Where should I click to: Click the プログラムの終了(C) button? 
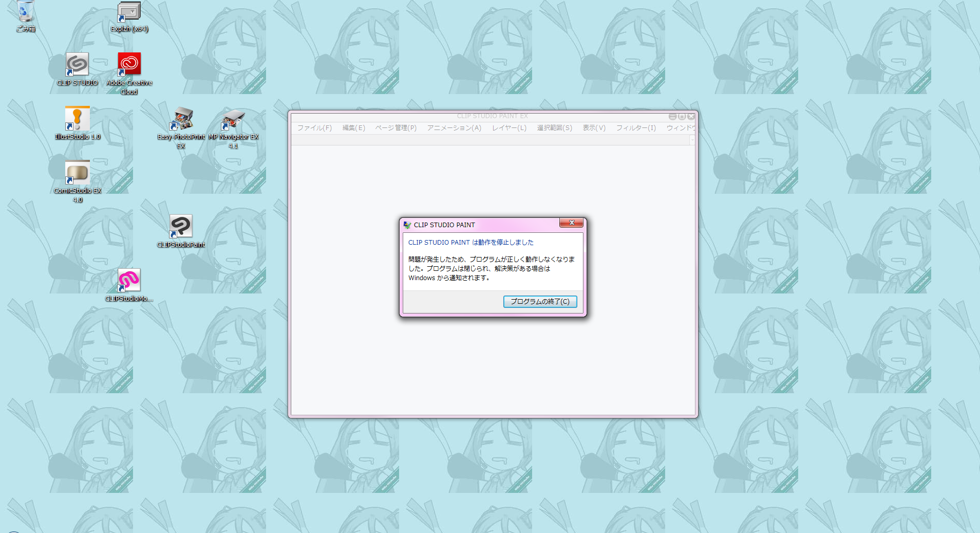coord(540,302)
